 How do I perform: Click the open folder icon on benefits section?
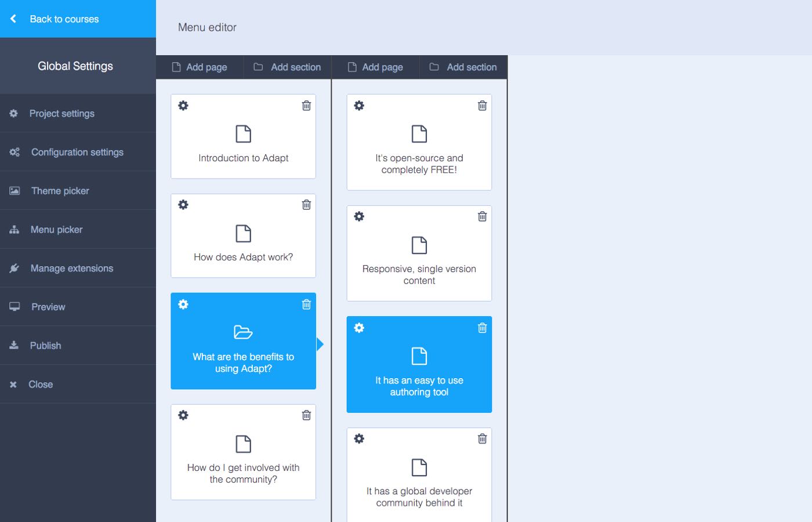tap(243, 332)
